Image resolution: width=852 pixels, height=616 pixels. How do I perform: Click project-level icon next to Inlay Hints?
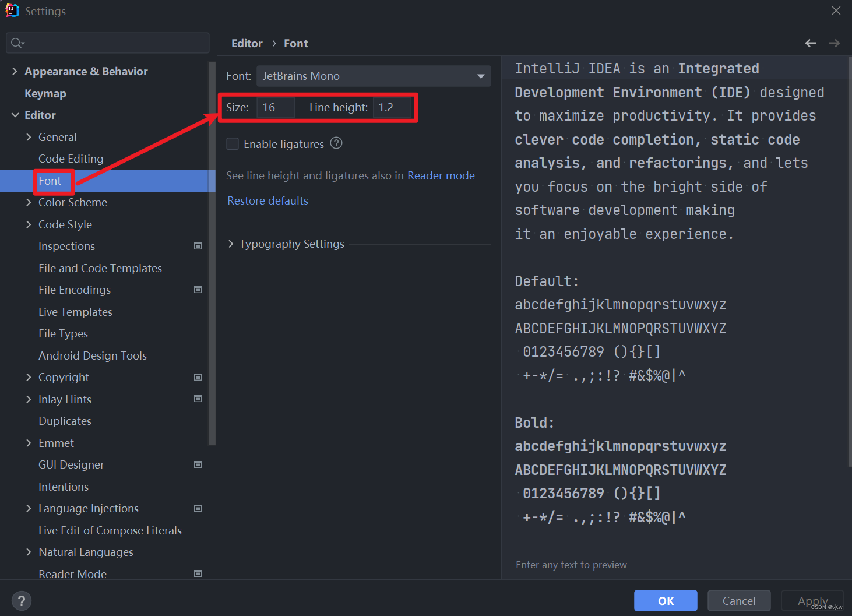198,399
